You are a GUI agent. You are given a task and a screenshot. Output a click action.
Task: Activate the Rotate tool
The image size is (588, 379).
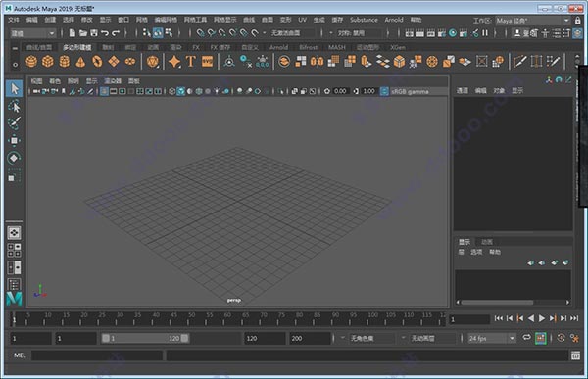15,158
